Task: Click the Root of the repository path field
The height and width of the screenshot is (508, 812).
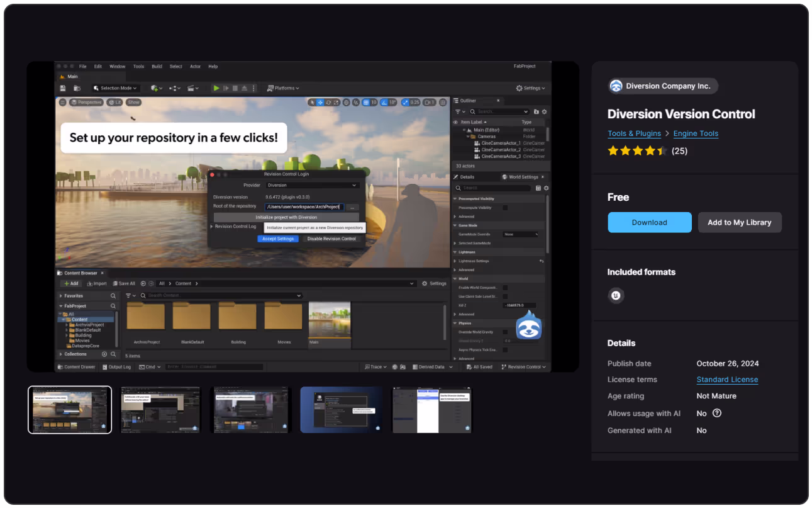Action: click(x=304, y=206)
